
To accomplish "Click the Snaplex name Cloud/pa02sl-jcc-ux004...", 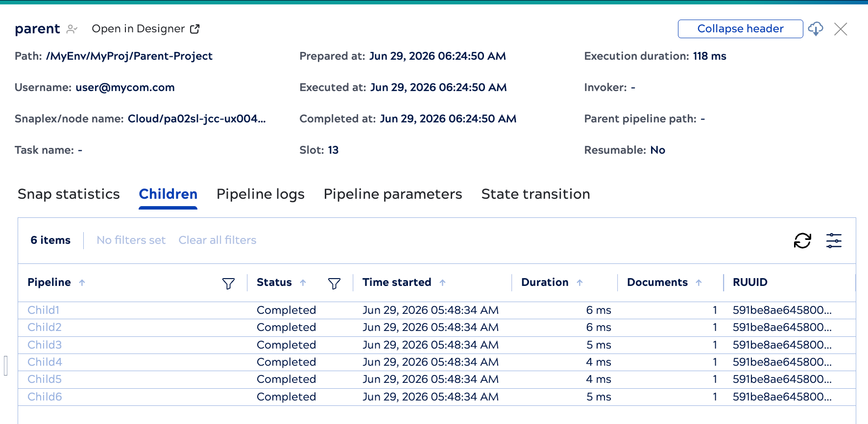I will 196,119.
